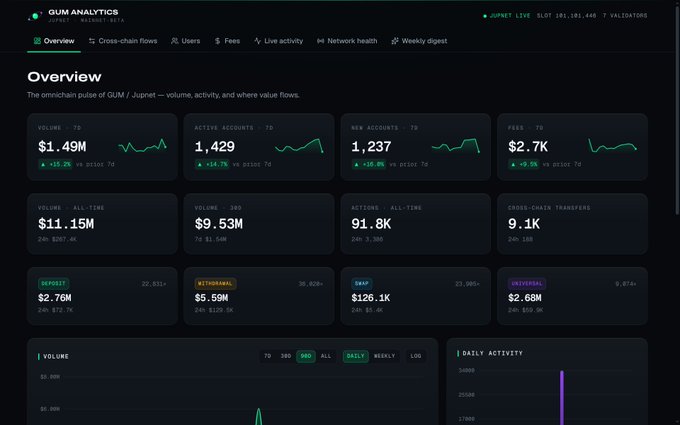Click the CROSS-CHAIN TRANSFERS card label
This screenshot has width=680, height=425.
coord(549,208)
